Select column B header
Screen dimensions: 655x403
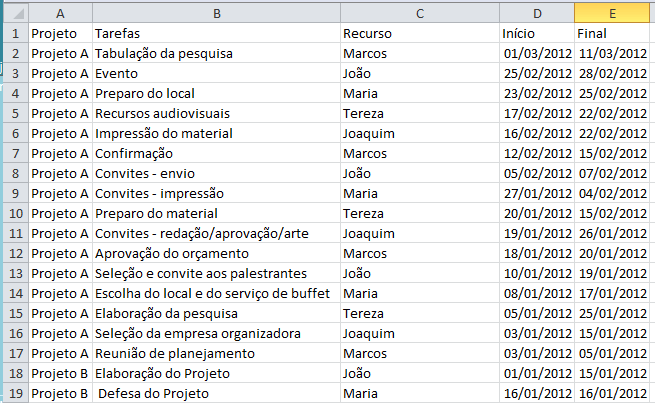tap(216, 13)
